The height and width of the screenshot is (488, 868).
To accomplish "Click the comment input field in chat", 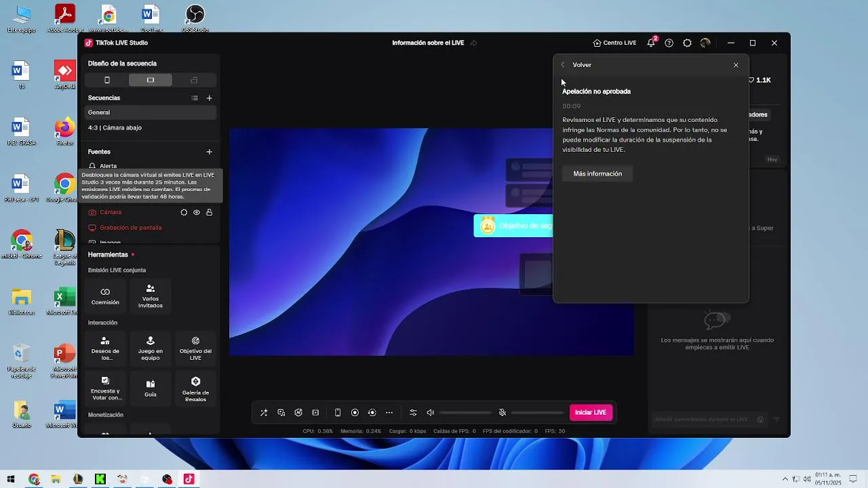I will coord(702,420).
